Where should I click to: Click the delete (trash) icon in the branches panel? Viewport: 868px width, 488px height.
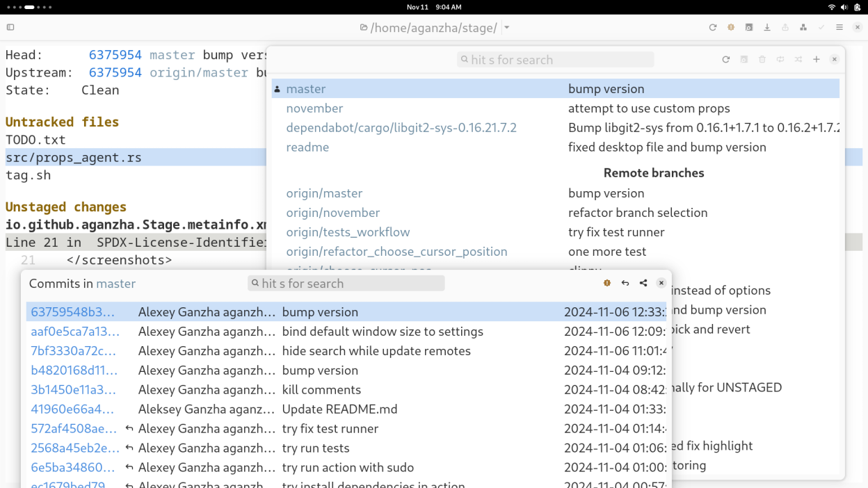pos(762,60)
